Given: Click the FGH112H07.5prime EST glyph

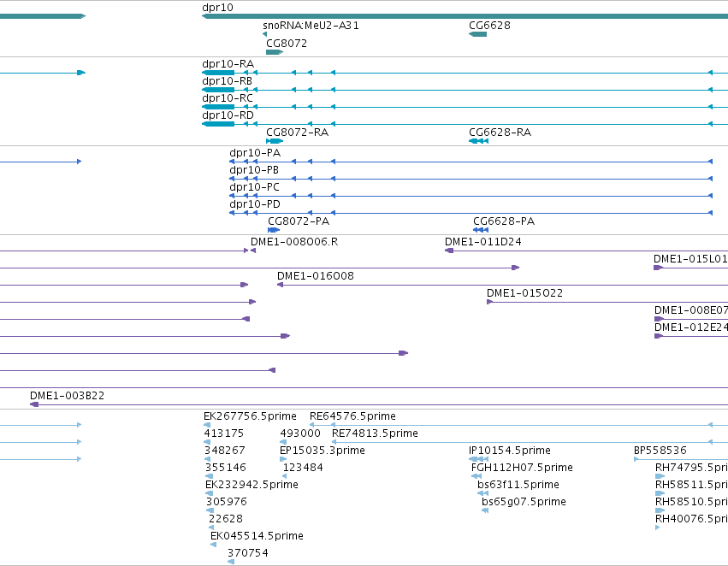Looking at the screenshot, I should coord(476,476).
